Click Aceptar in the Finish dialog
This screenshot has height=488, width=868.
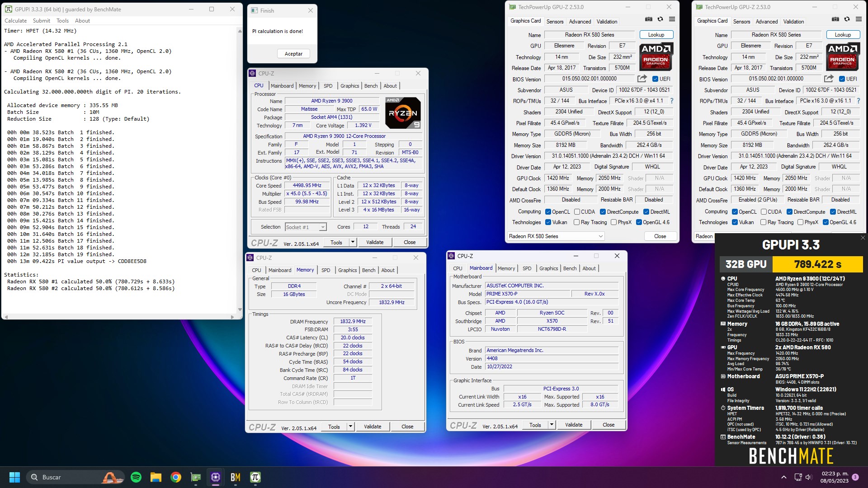pos(293,54)
